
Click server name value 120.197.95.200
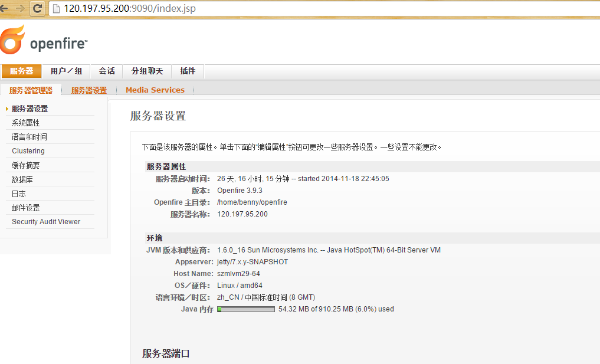point(242,214)
